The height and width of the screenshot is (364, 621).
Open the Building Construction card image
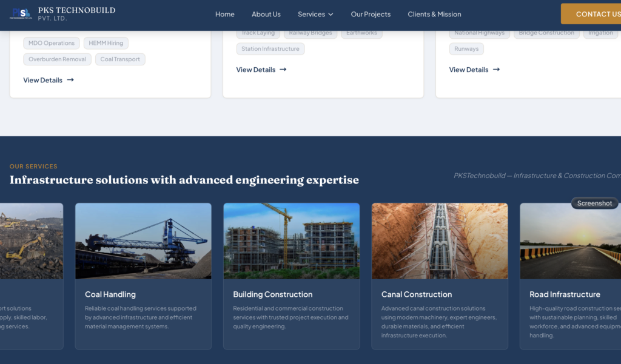pyautogui.click(x=292, y=241)
